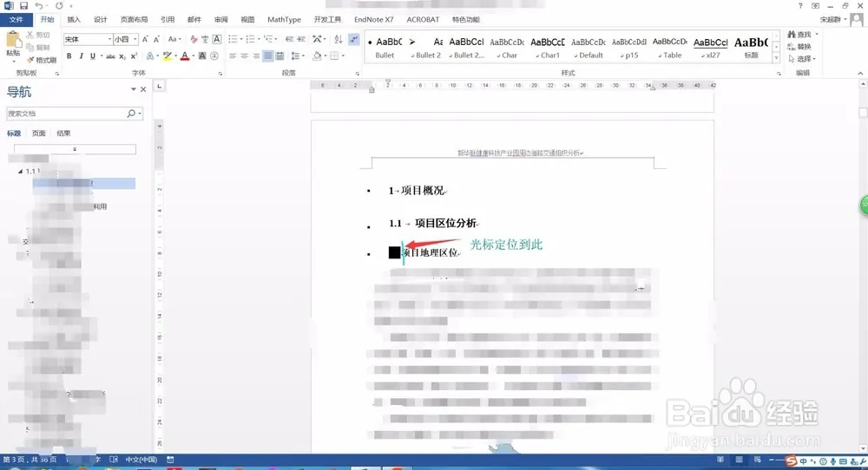
Task: Switch to the Pages (页面) navigation tab
Action: pyautogui.click(x=39, y=134)
